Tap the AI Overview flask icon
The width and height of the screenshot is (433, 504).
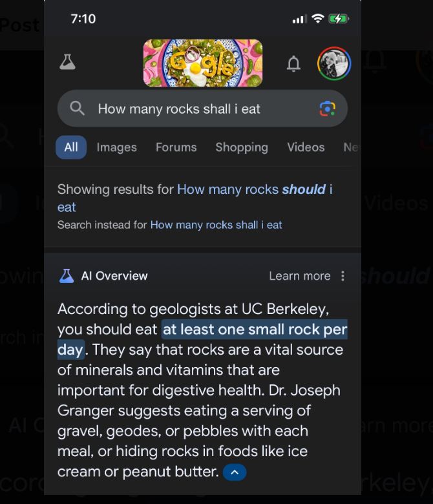tap(67, 276)
